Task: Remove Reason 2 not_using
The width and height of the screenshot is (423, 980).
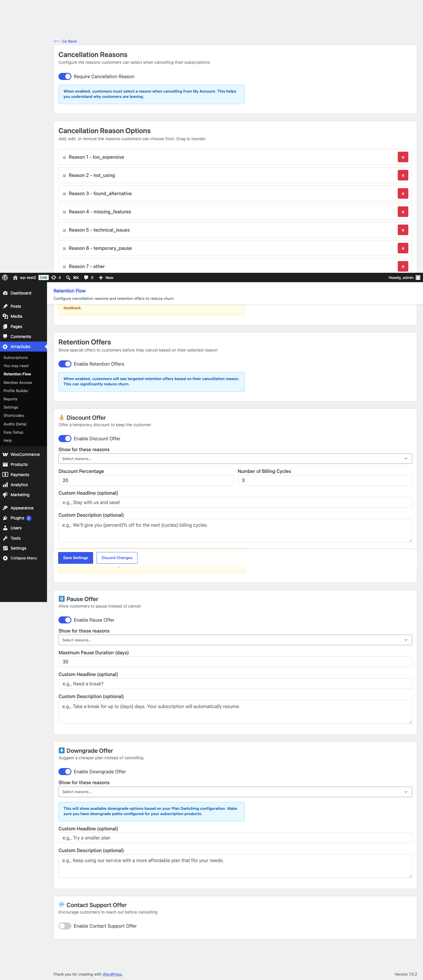Action: pos(403,175)
